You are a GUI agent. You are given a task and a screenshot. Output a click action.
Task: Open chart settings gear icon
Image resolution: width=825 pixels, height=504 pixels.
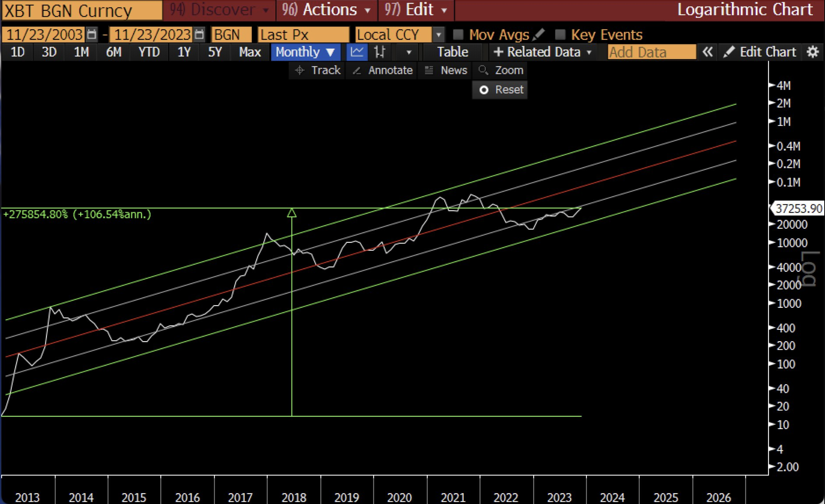tap(812, 52)
